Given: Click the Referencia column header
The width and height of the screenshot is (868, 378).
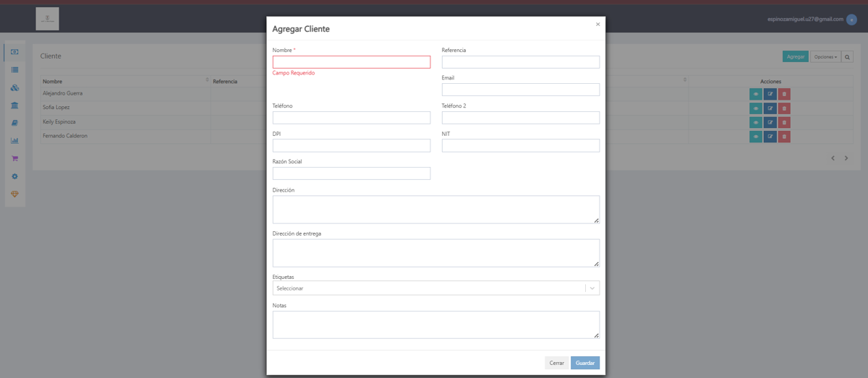Looking at the screenshot, I should [225, 82].
